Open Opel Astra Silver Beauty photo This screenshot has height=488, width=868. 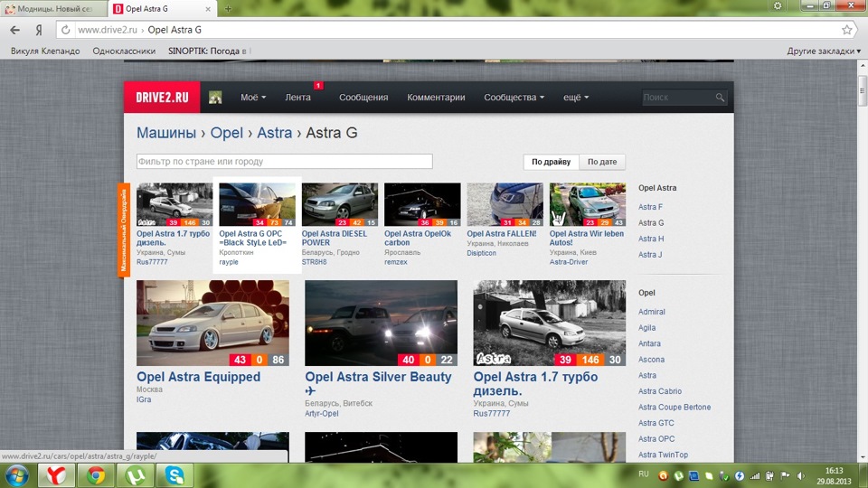click(381, 324)
